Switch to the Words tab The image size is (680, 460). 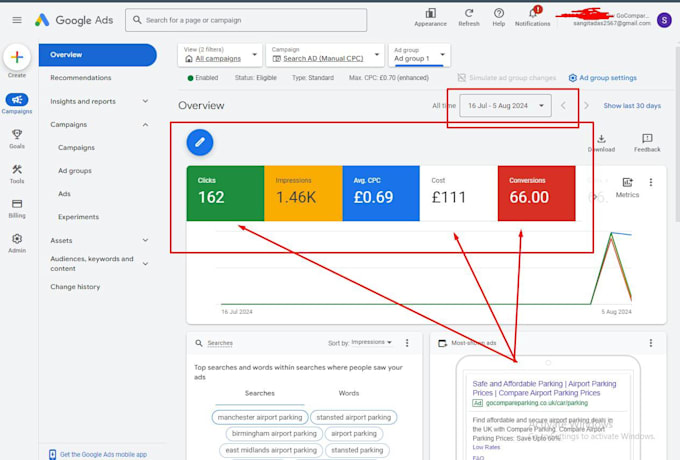coord(349,393)
